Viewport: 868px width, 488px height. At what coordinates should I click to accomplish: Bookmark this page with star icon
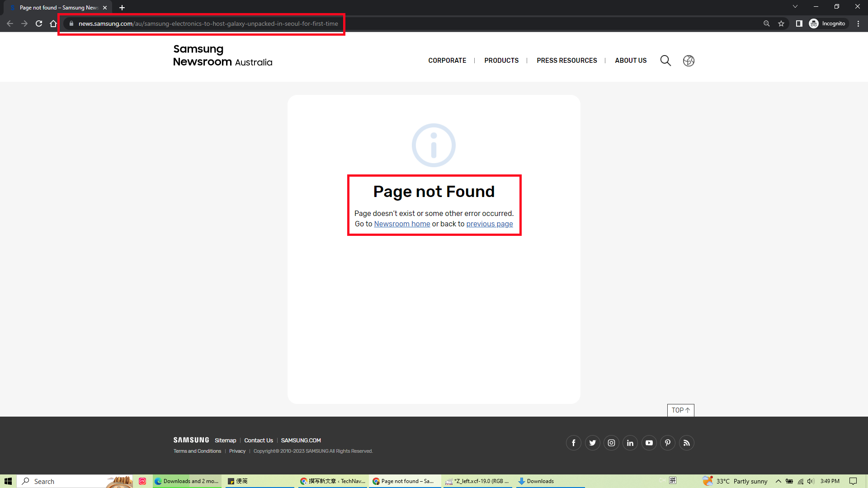pos(781,23)
